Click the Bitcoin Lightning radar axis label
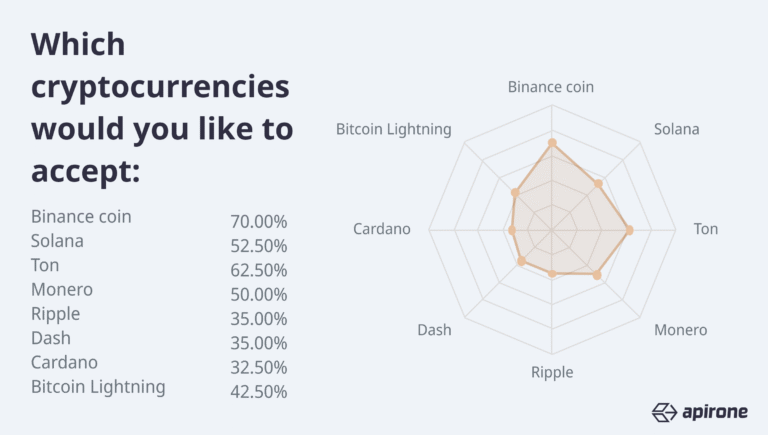 pos(394,130)
